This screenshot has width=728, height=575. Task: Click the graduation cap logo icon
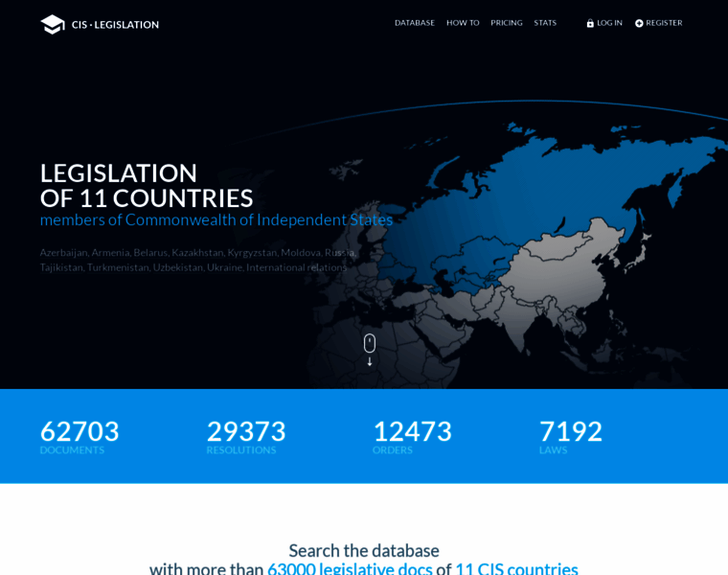click(x=53, y=24)
